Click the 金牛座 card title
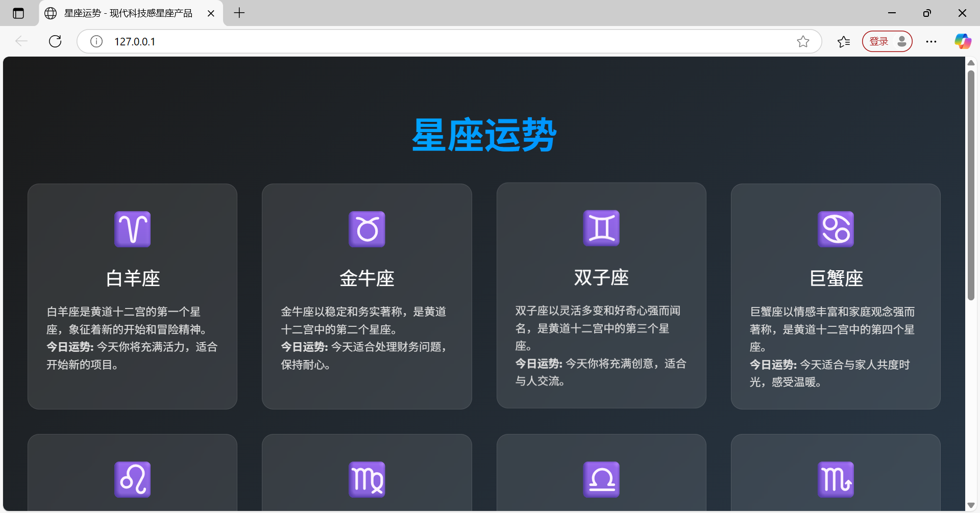 pos(367,278)
